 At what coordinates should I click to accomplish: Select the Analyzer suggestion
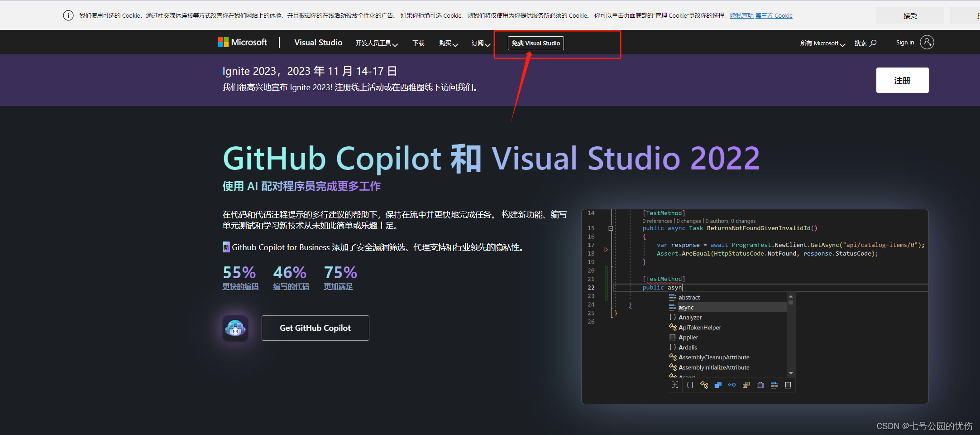point(727,317)
